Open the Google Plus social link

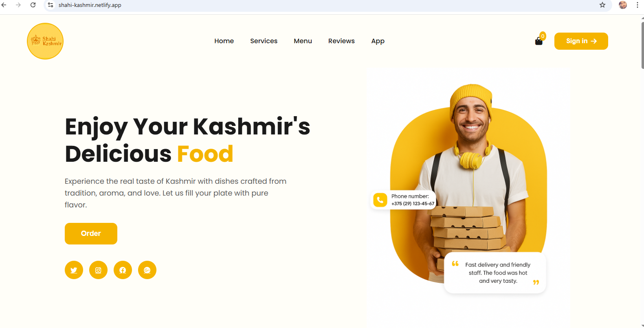[x=147, y=270]
